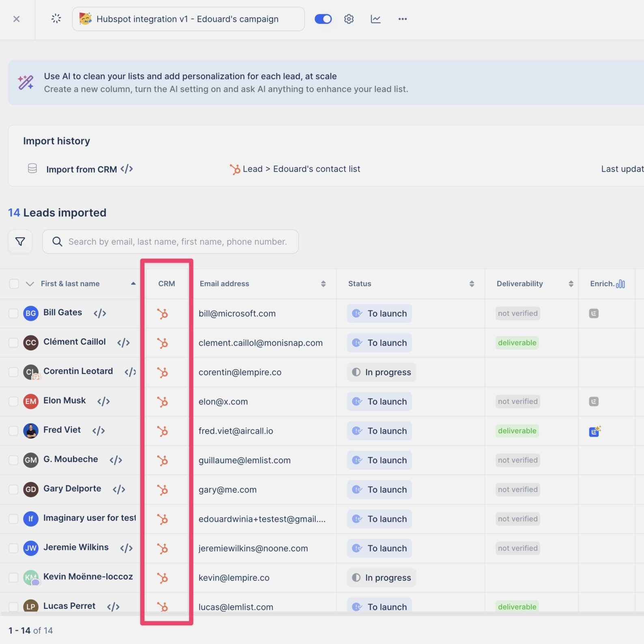The width and height of the screenshot is (644, 644).
Task: Click To launch status for elon@x.com
Action: (x=379, y=402)
